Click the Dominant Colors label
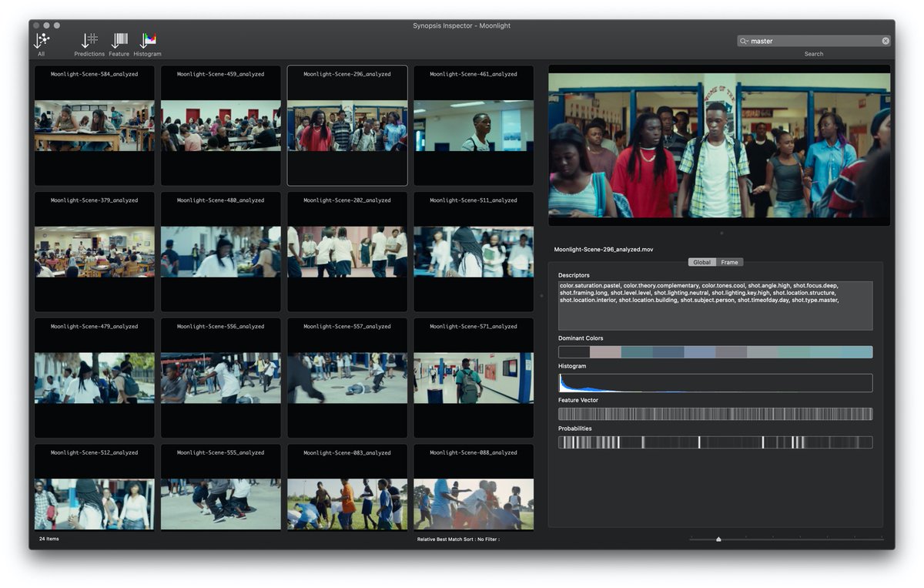The height and width of the screenshot is (588, 924). (x=581, y=338)
